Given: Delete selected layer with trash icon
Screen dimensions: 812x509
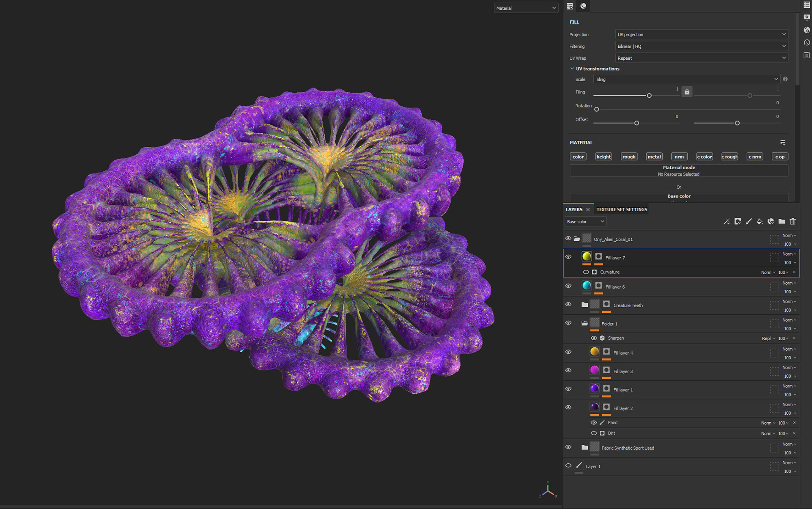Looking at the screenshot, I should 793,221.
